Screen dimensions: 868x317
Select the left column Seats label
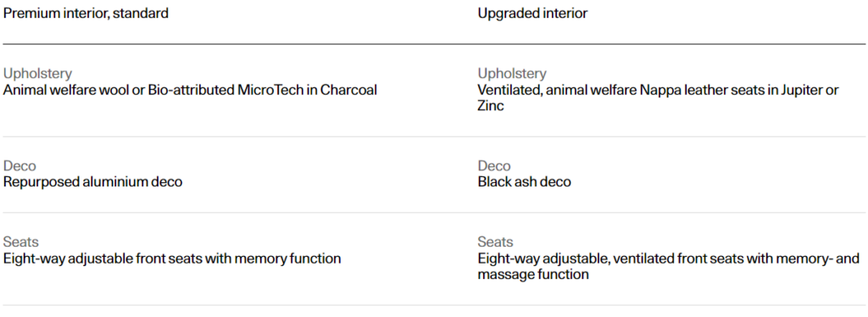21,242
